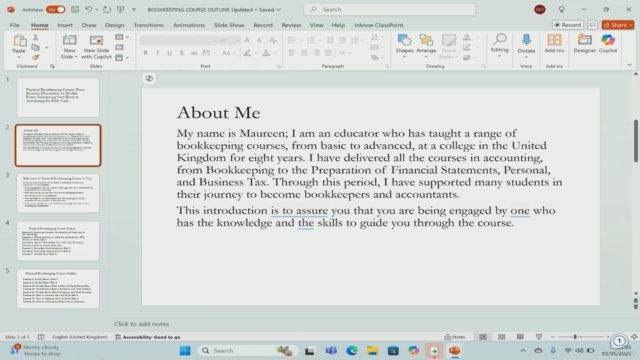Toggle bullet list formatting
Viewport: 640px width, 360px height.
click(x=291, y=40)
